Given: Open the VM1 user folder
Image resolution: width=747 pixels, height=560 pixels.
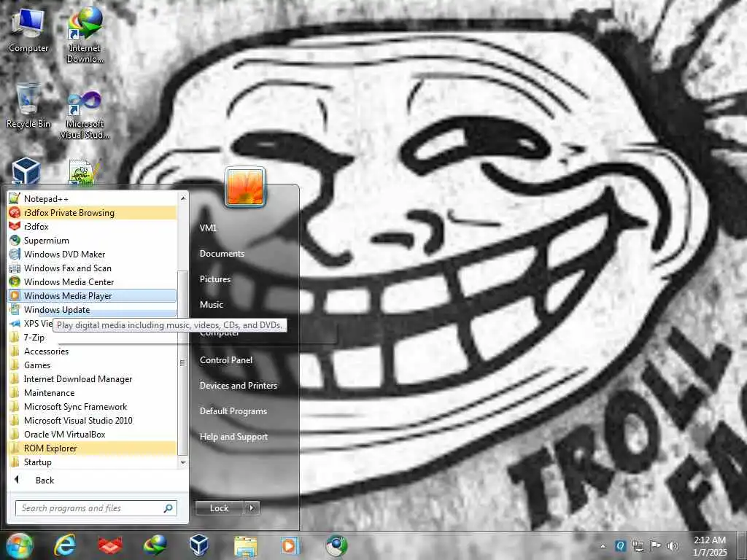Looking at the screenshot, I should click(208, 228).
